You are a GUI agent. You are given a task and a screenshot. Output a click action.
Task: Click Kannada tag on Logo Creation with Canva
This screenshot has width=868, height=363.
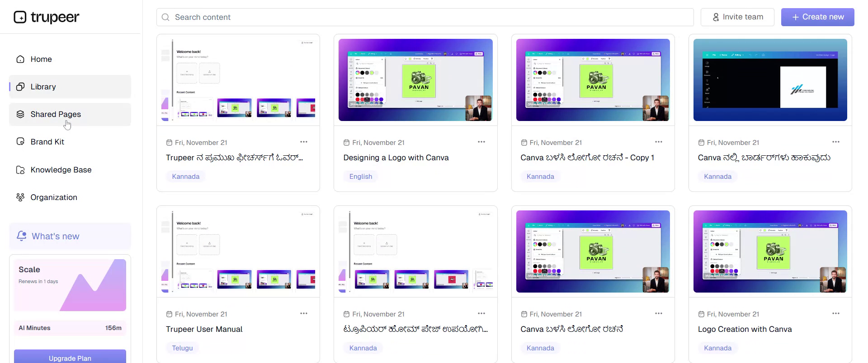pyautogui.click(x=717, y=348)
